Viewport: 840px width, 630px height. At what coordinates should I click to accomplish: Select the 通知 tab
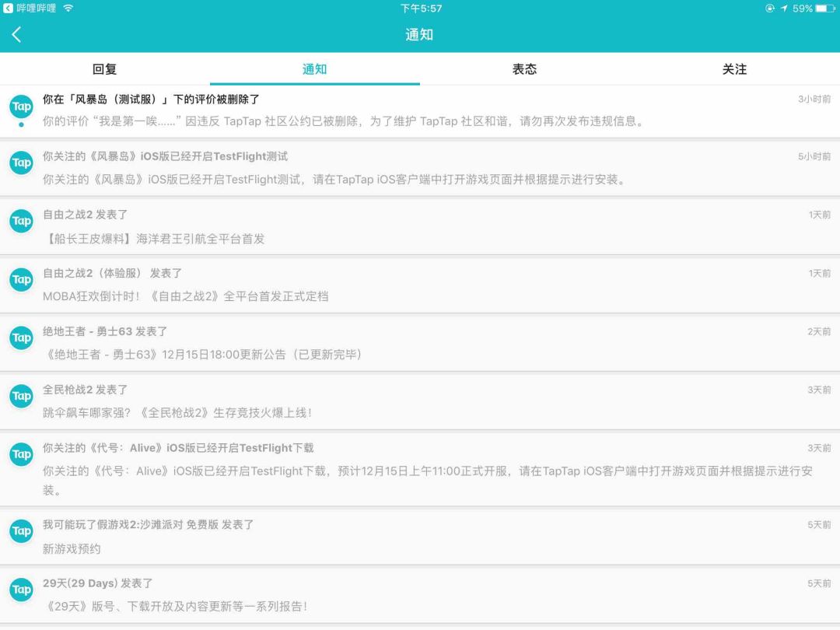coord(314,69)
